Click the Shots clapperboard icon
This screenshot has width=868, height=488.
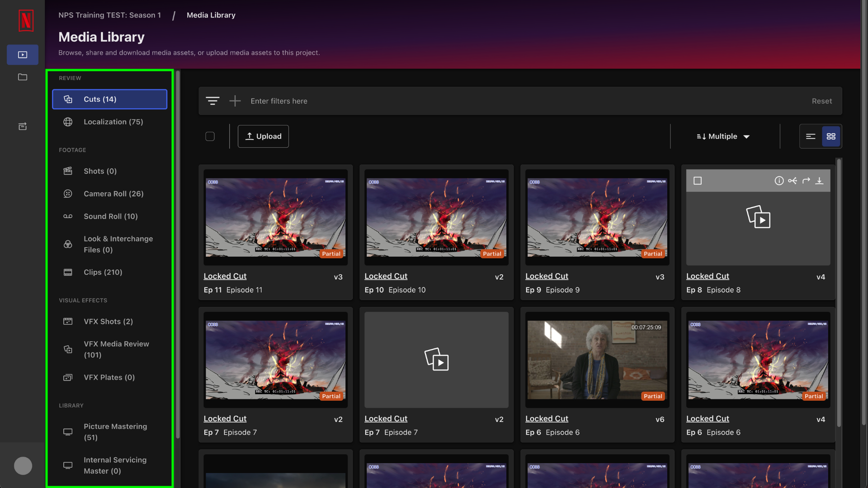(x=68, y=171)
